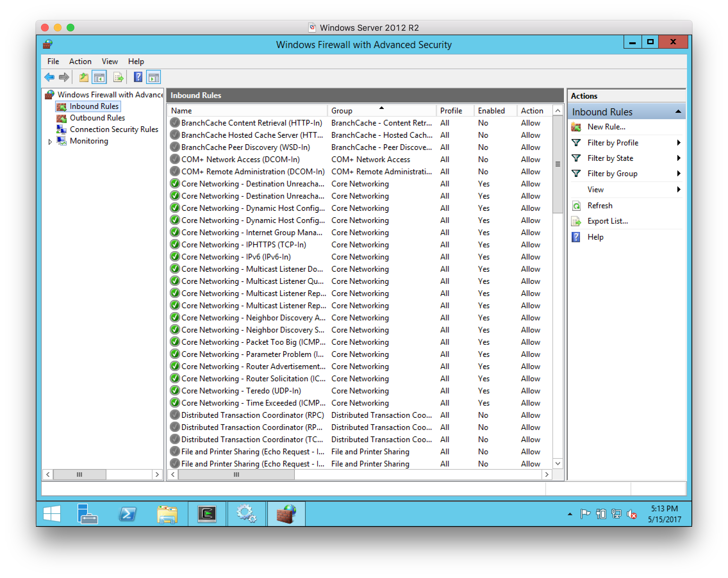Click the rules list vertical scrollbar down arrow
The image size is (728, 578).
point(558,464)
